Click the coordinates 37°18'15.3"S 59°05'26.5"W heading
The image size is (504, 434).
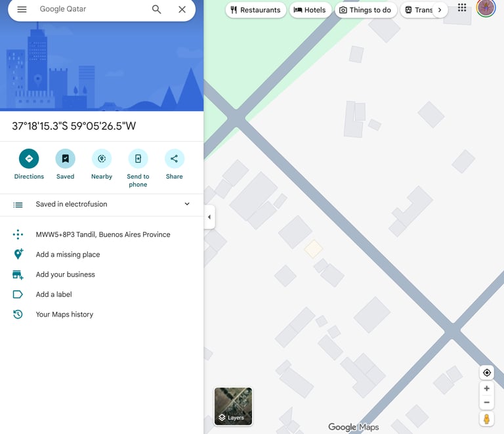pos(74,126)
